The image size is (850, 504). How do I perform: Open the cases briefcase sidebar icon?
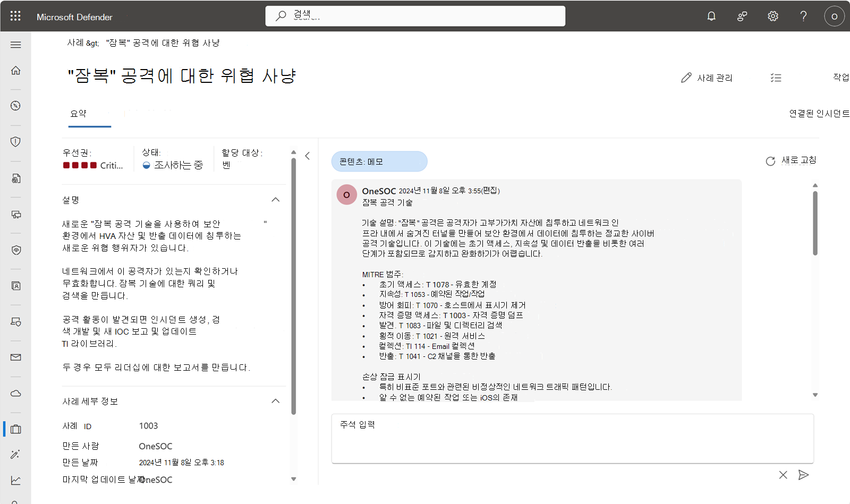point(16,429)
